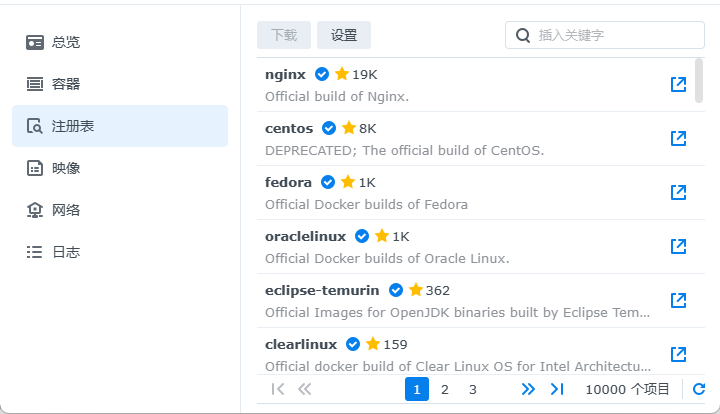Open external link for nginx image

click(678, 85)
